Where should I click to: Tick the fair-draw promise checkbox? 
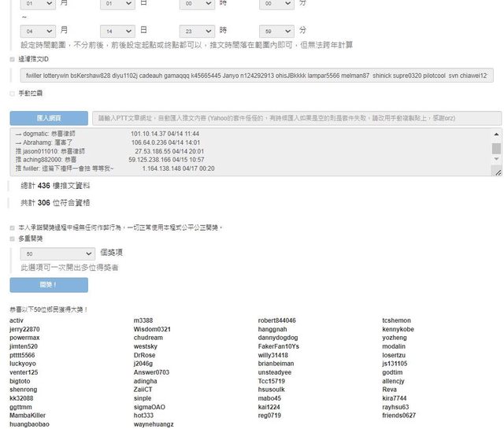(x=12, y=227)
